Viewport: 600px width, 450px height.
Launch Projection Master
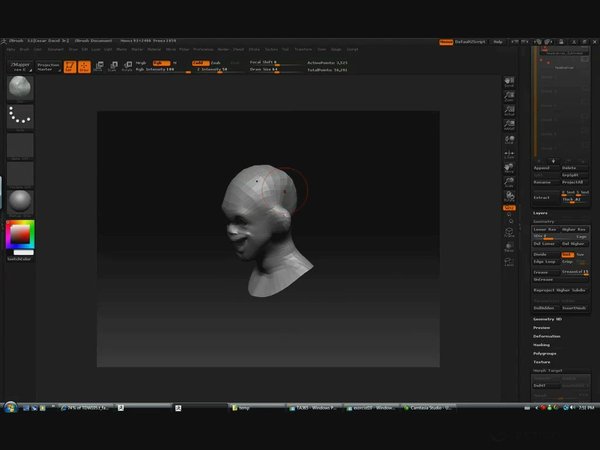(48, 67)
